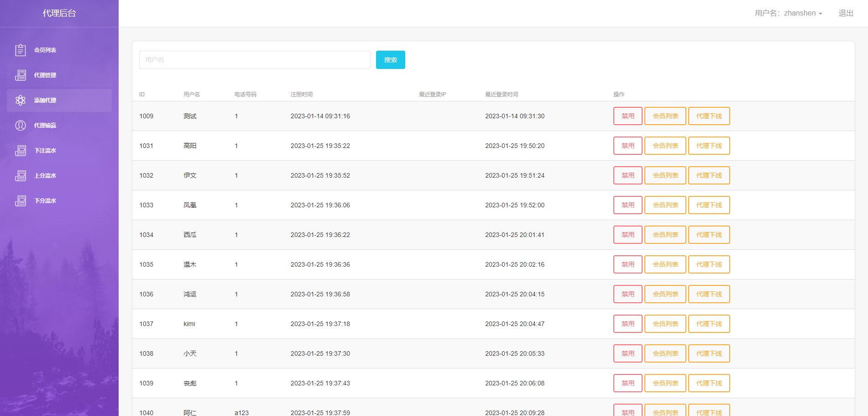This screenshot has height=416, width=868.
Task: Click the 上分流水 icon in sidebar
Action: click(21, 176)
